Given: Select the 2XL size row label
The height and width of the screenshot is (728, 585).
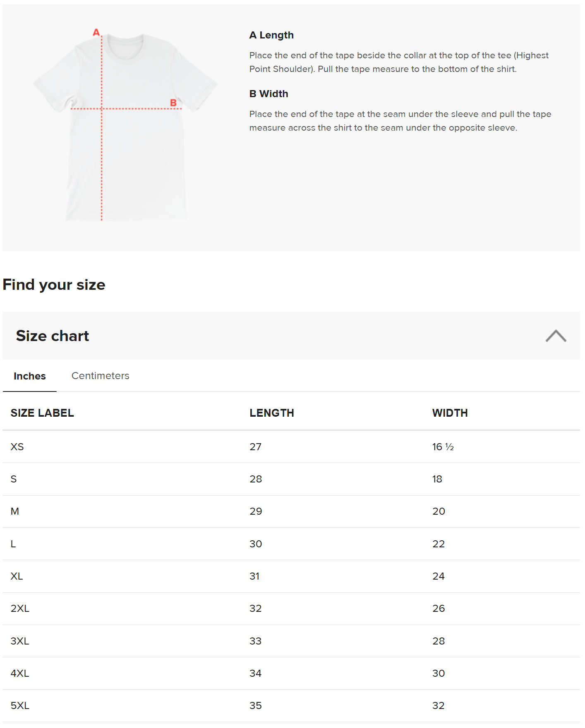Looking at the screenshot, I should (x=20, y=609).
